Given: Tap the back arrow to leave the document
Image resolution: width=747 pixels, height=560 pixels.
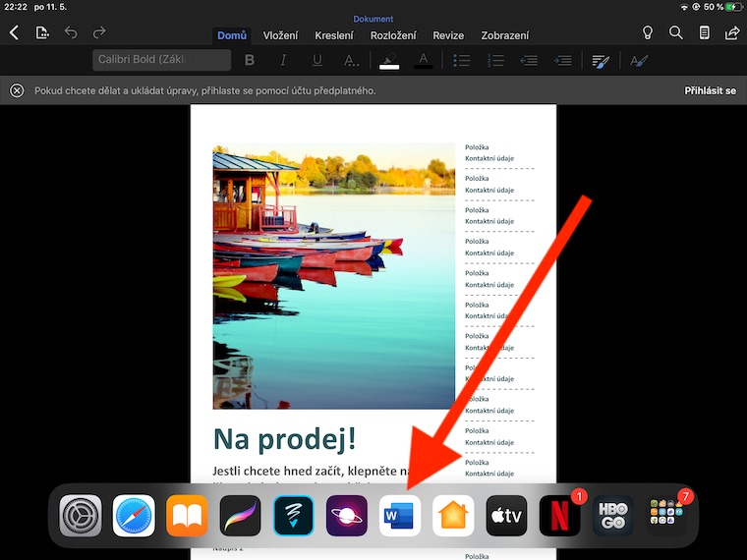Looking at the screenshot, I should point(15,32).
